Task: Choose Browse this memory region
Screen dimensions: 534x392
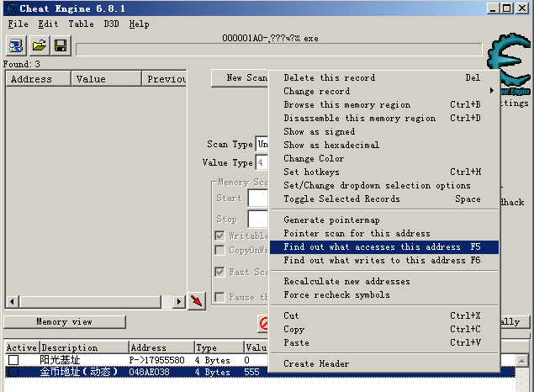Action: [x=384, y=104]
